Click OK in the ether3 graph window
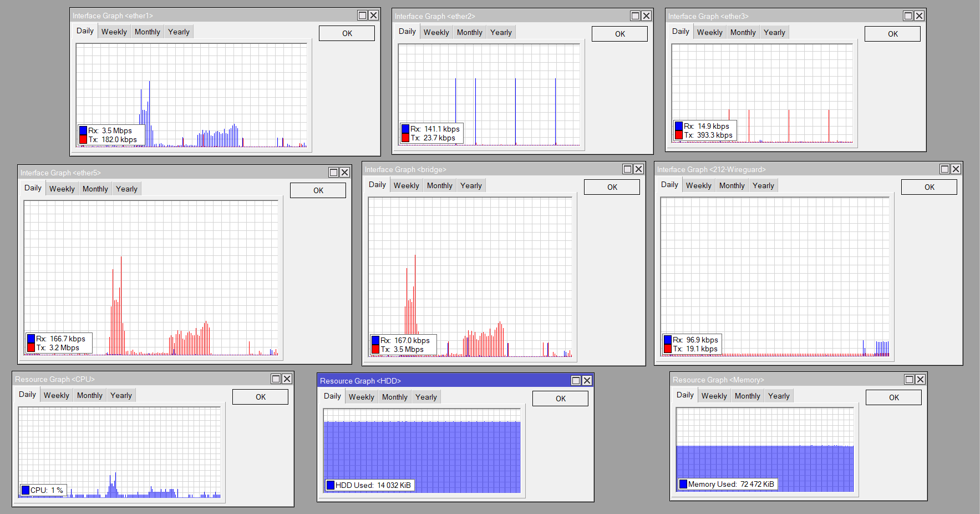This screenshot has width=980, height=514. (x=892, y=34)
